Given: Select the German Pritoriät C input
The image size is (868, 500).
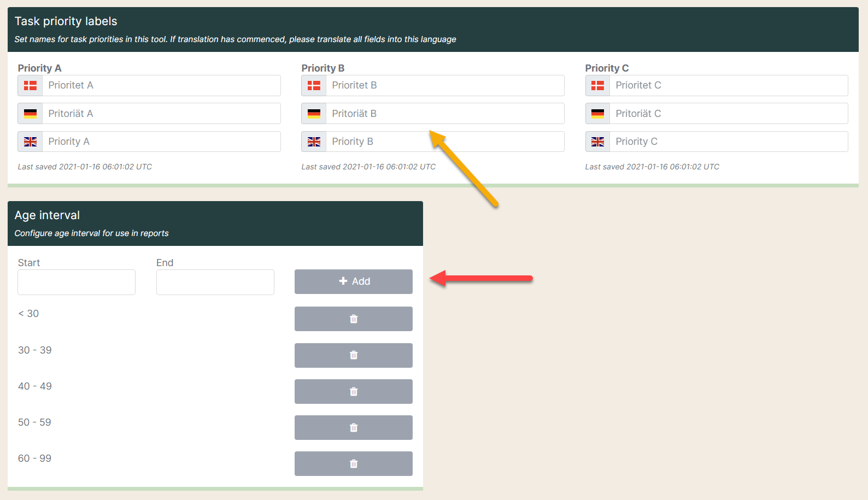Looking at the screenshot, I should click(x=728, y=114).
